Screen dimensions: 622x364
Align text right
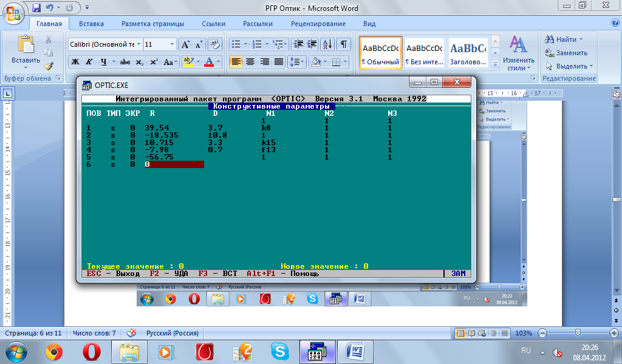click(265, 62)
